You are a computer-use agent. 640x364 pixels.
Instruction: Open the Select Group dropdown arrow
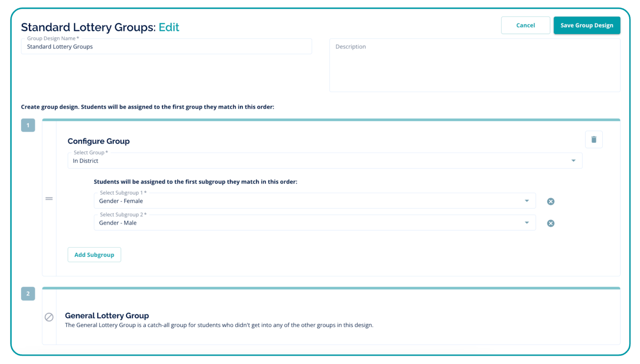[x=573, y=161]
